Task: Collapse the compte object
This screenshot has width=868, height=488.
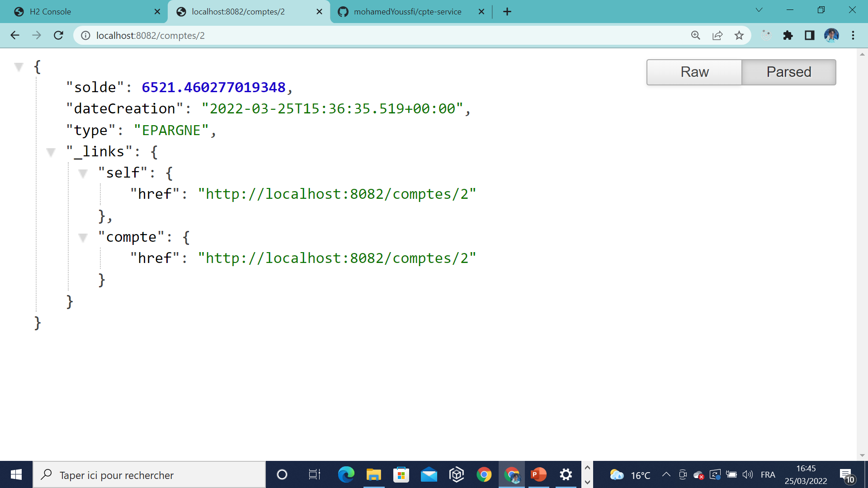Action: click(83, 238)
